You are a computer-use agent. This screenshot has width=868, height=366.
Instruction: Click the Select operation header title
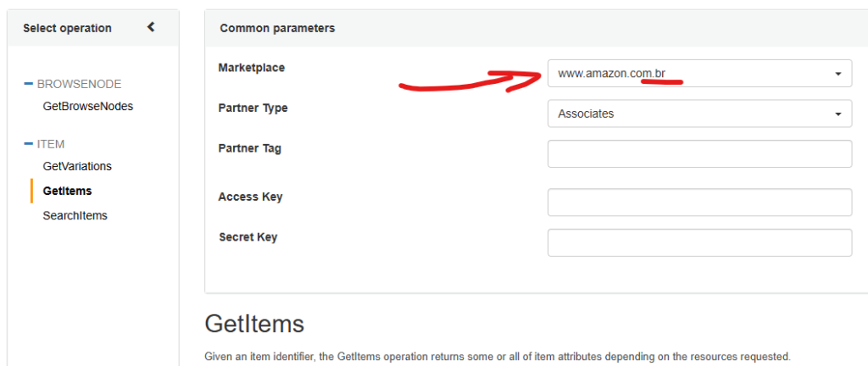[67, 28]
